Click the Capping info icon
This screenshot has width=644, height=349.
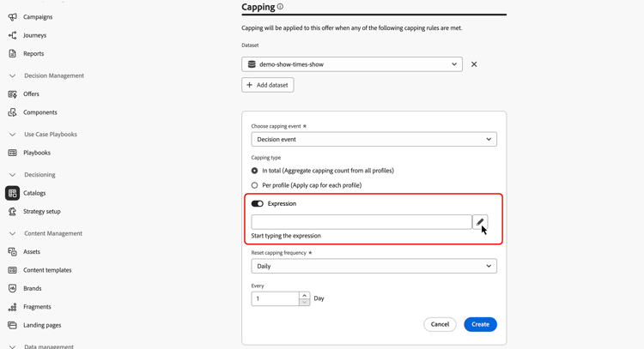(280, 7)
